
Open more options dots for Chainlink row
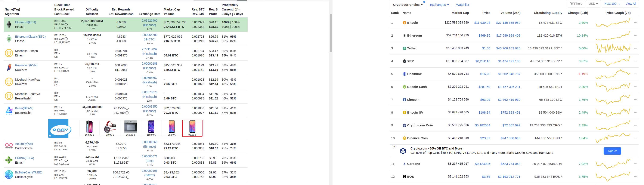[636, 74]
